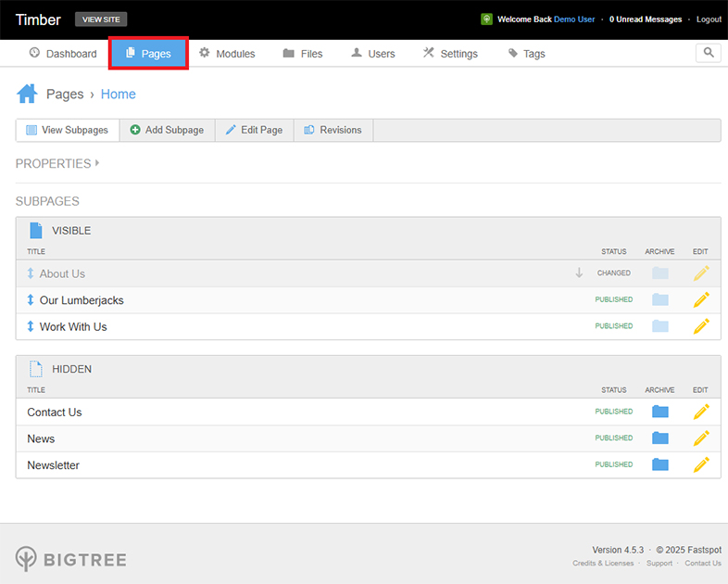
Task: Click the archive folder in the News row
Action: click(x=659, y=438)
